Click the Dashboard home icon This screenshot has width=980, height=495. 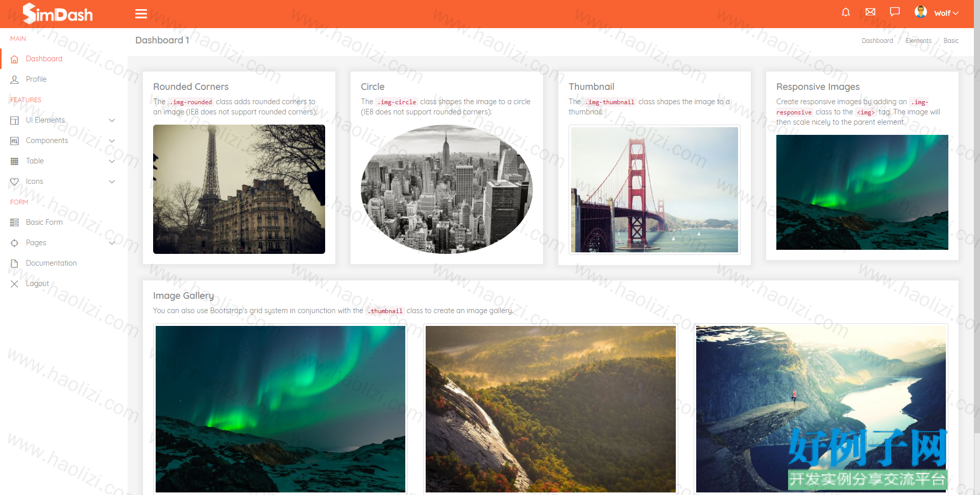(14, 59)
